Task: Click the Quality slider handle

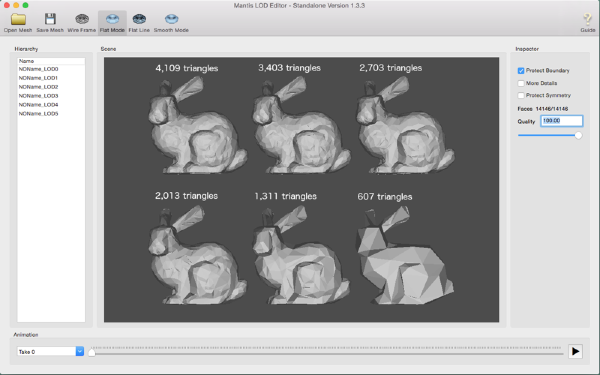Action: pos(578,135)
